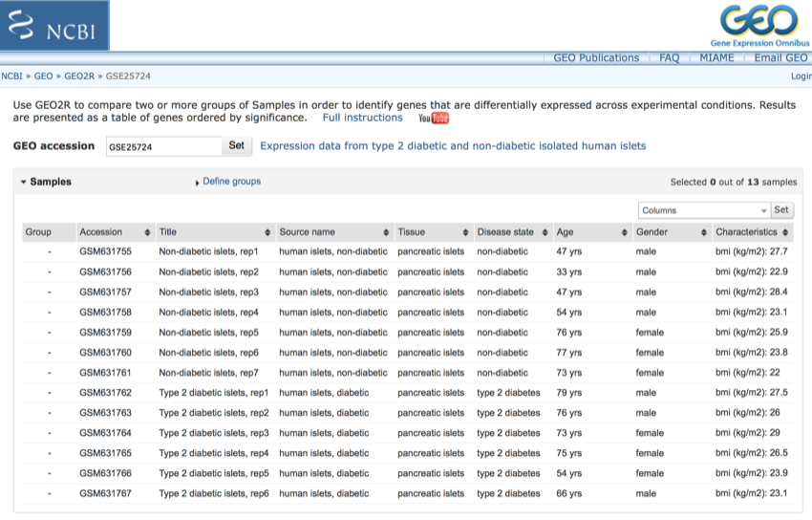Navigate to GEO2R breadcrumb link

(79, 76)
